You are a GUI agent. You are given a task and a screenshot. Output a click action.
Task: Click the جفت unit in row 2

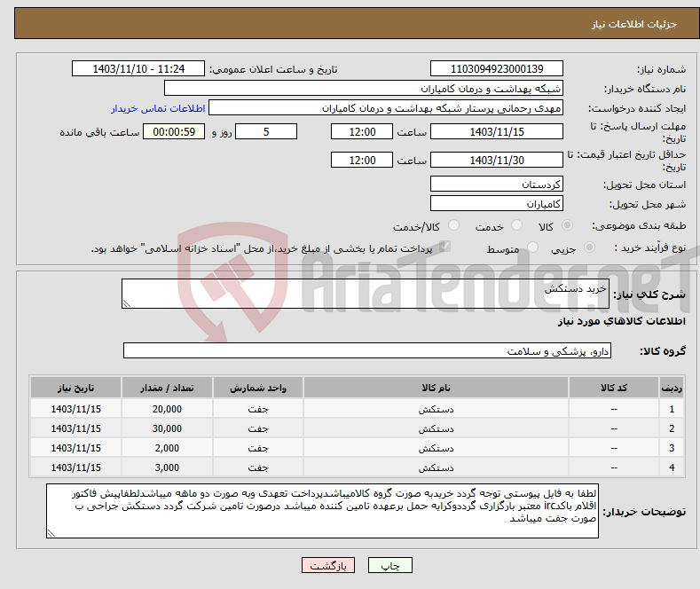click(x=258, y=428)
